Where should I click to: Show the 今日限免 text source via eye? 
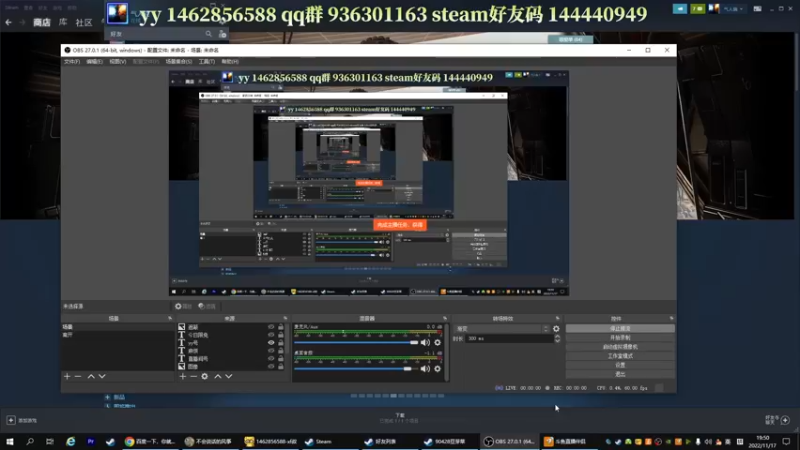[271, 335]
